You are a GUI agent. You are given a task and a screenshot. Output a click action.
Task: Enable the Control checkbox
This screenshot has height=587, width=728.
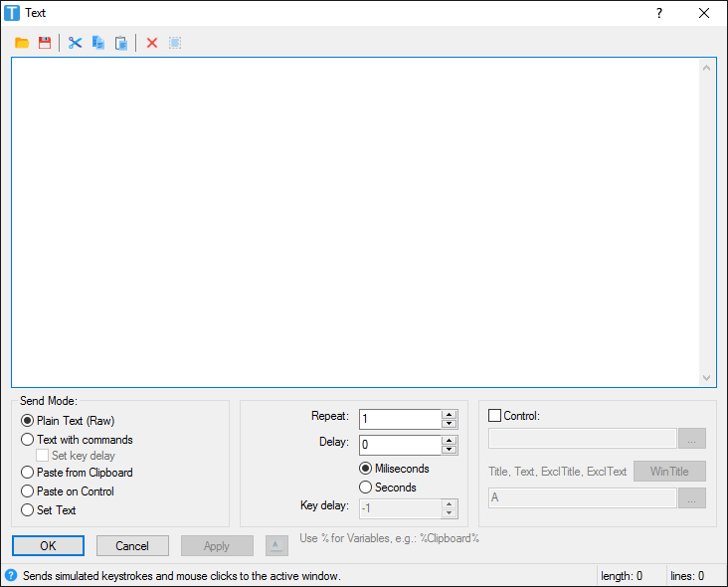pyautogui.click(x=495, y=416)
